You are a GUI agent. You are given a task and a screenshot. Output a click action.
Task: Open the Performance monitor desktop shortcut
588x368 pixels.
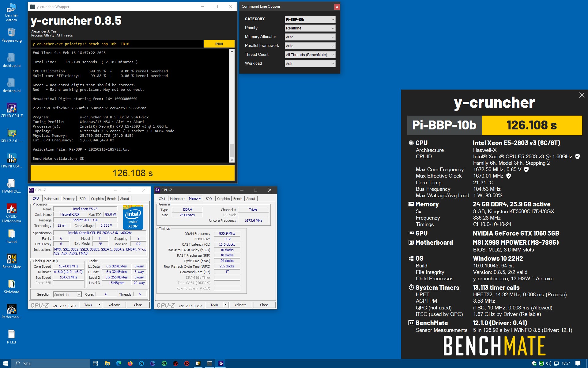(12, 312)
